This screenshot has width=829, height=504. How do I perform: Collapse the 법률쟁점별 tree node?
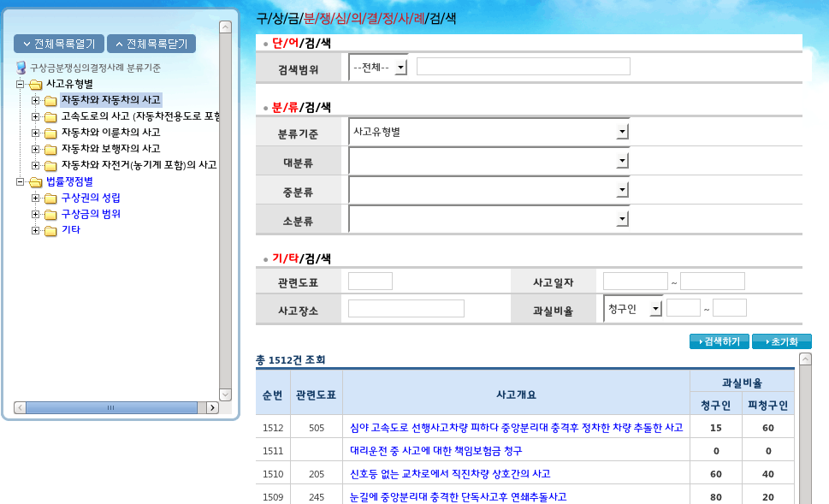coord(20,182)
